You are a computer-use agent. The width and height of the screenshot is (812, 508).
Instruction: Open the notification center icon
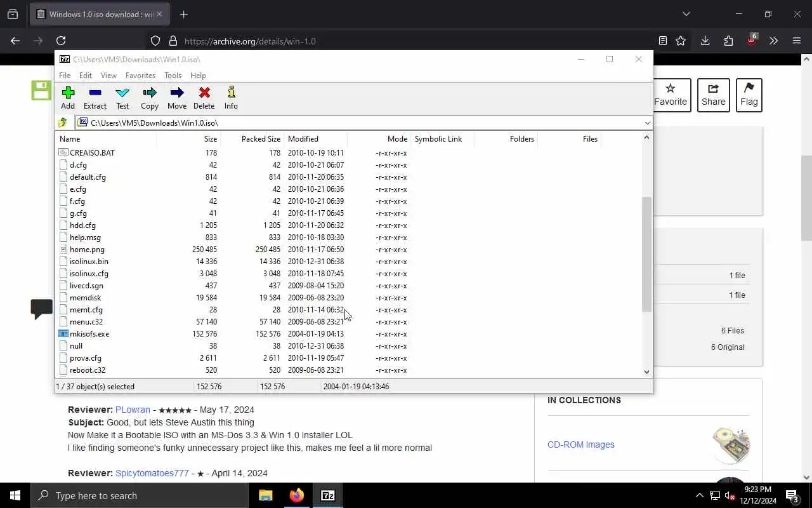[x=793, y=495]
